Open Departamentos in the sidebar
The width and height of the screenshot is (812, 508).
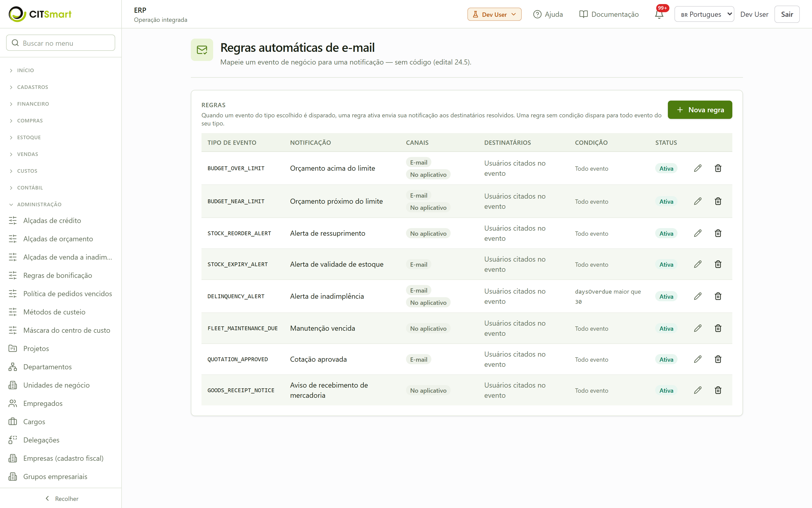pyautogui.click(x=61, y=367)
